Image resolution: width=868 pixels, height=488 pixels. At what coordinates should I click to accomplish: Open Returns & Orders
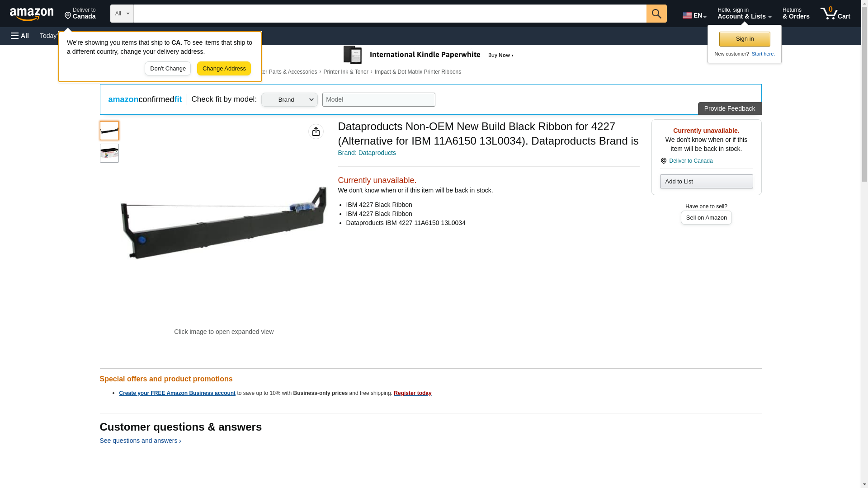pyautogui.click(x=796, y=14)
